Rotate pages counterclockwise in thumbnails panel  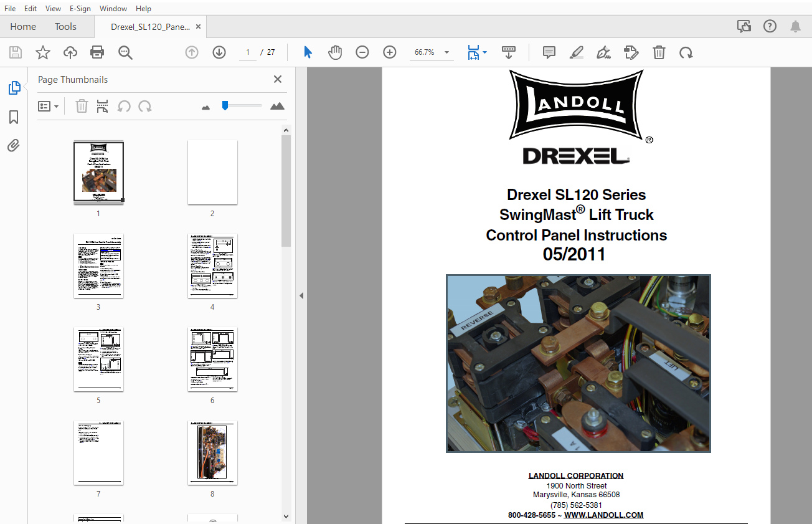[124, 106]
